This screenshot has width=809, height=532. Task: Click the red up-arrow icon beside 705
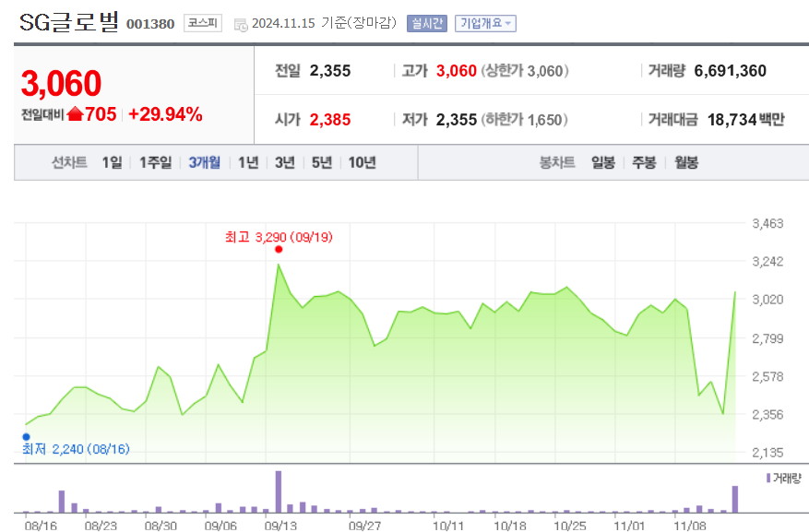click(76, 113)
